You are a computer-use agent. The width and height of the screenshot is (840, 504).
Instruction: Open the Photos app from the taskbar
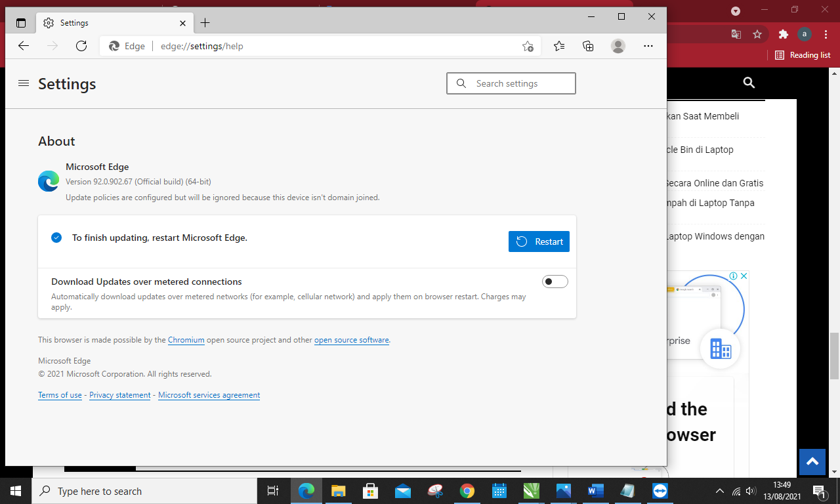(563, 491)
